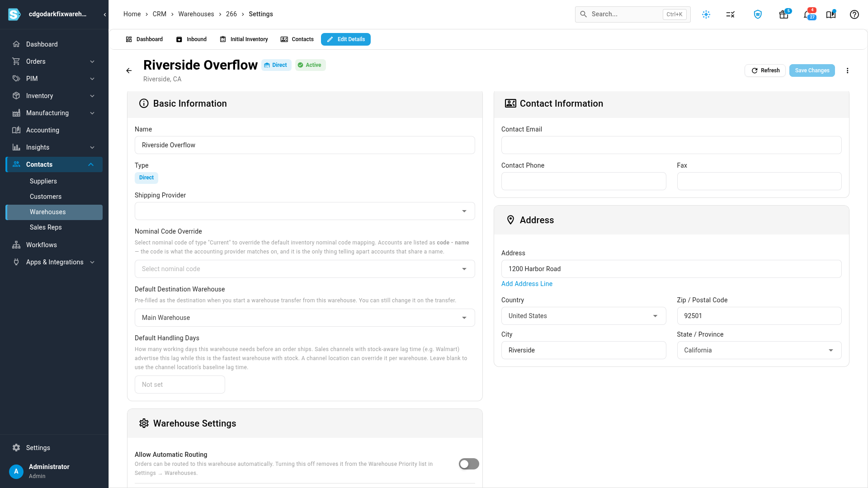Image resolution: width=868 pixels, height=488 pixels.
Task: Click the Settings gear icon in sidebar
Action: (x=16, y=448)
